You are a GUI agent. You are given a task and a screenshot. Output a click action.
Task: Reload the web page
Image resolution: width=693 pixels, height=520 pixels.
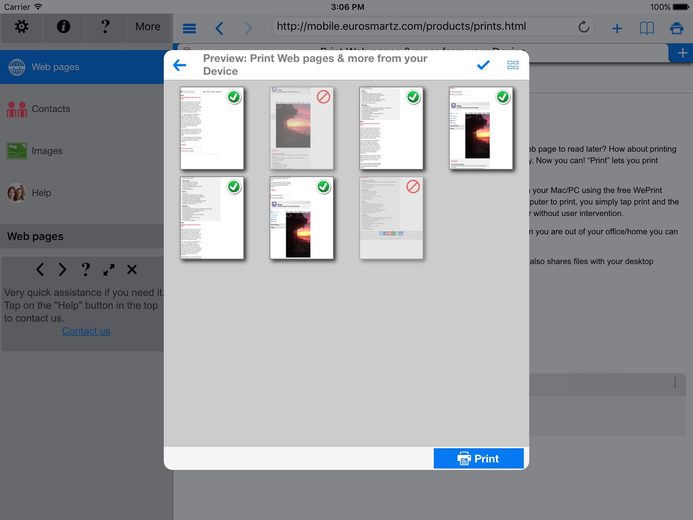(x=584, y=27)
